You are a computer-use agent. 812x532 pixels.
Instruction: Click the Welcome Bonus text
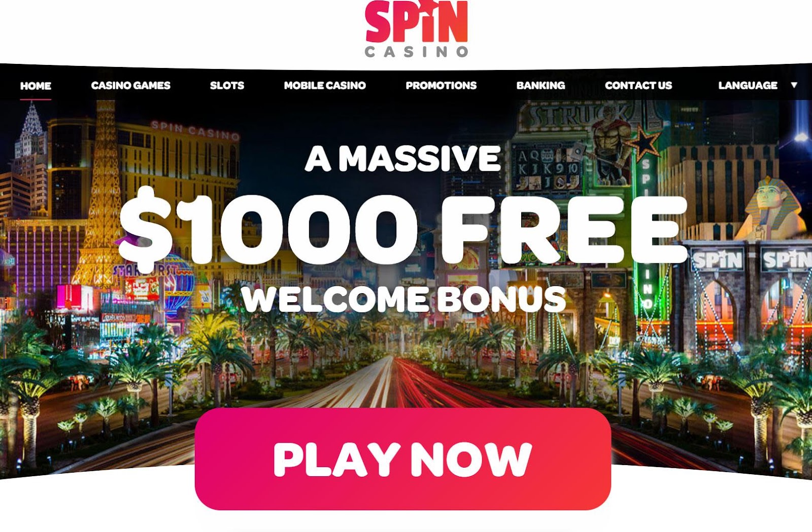pos(403,300)
